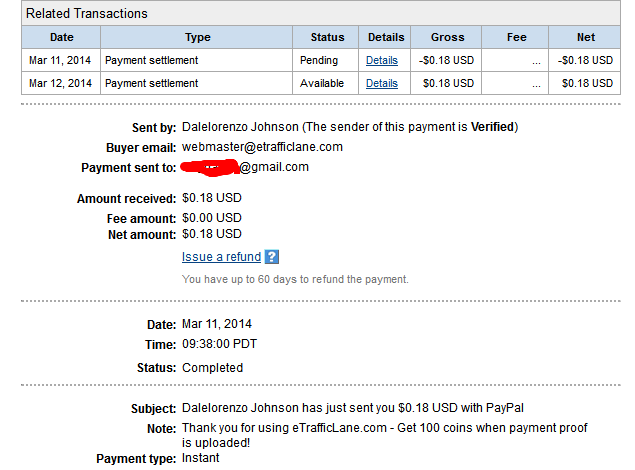Open Details link for Mar 11 transaction
The width and height of the screenshot is (635, 470).
(382, 60)
